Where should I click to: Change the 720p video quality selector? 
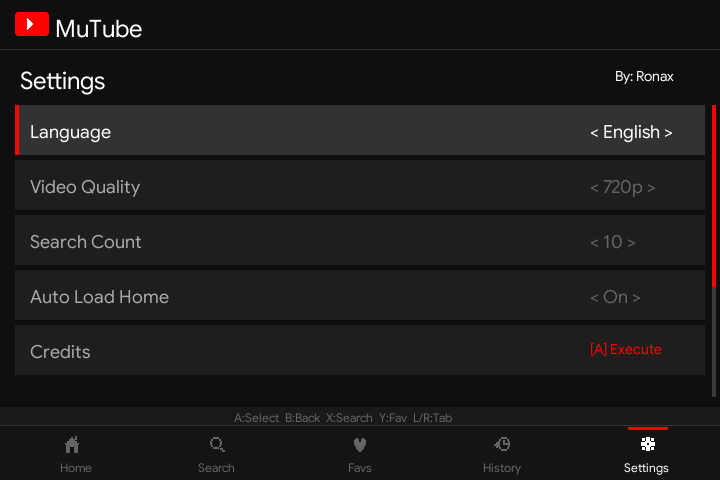coord(623,187)
